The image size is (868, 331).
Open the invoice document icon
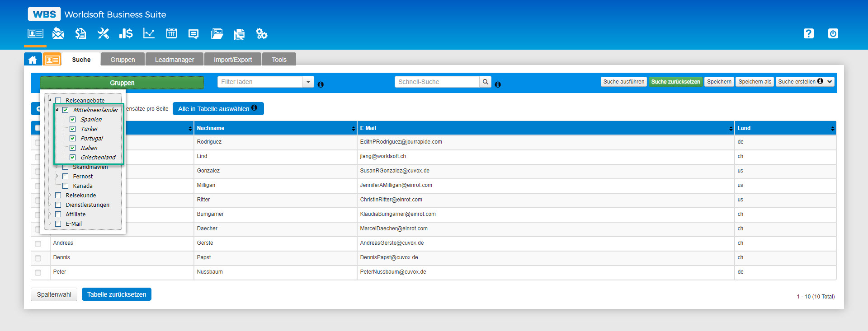tap(80, 33)
